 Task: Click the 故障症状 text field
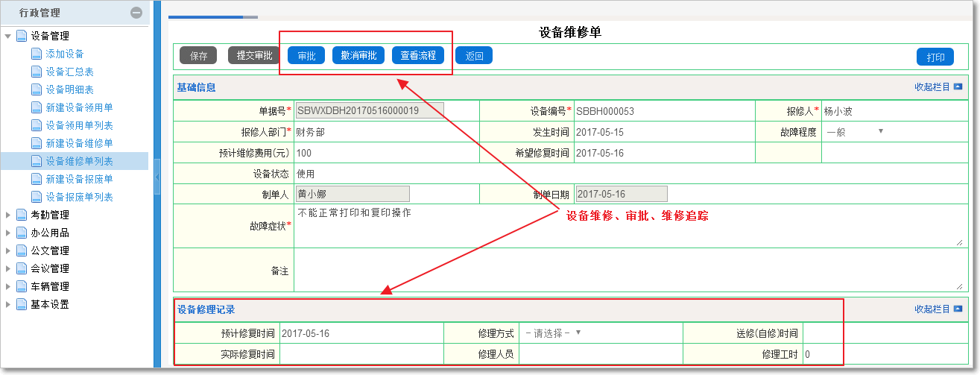[x=628, y=226]
